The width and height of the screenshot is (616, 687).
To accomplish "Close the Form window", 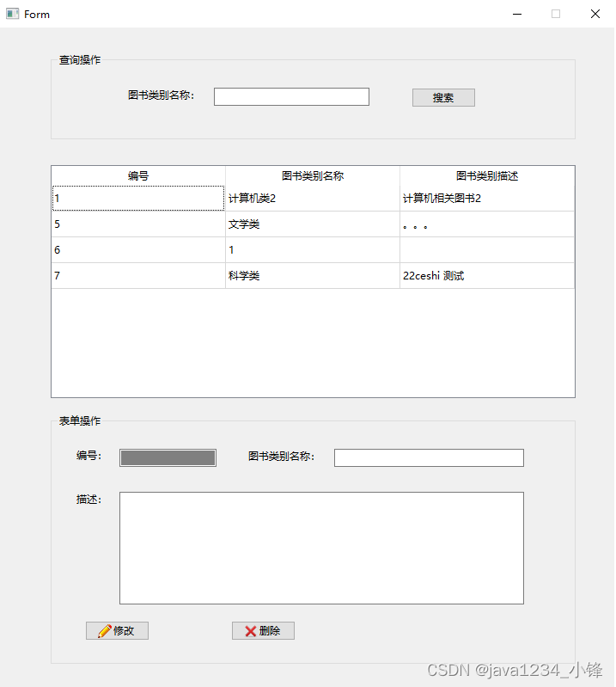I will [x=597, y=14].
